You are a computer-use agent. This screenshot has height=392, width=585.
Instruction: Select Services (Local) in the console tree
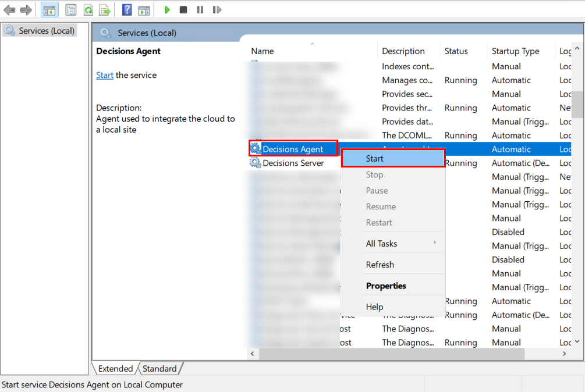click(x=40, y=31)
